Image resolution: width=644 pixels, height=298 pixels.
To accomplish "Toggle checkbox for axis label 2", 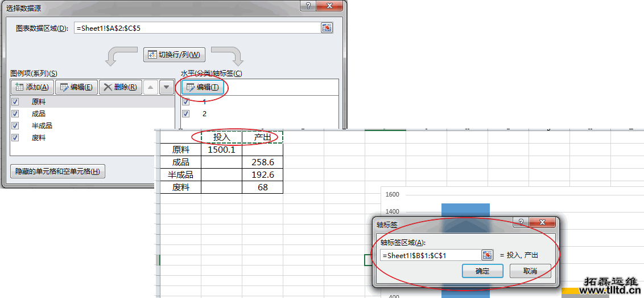I will coord(186,114).
